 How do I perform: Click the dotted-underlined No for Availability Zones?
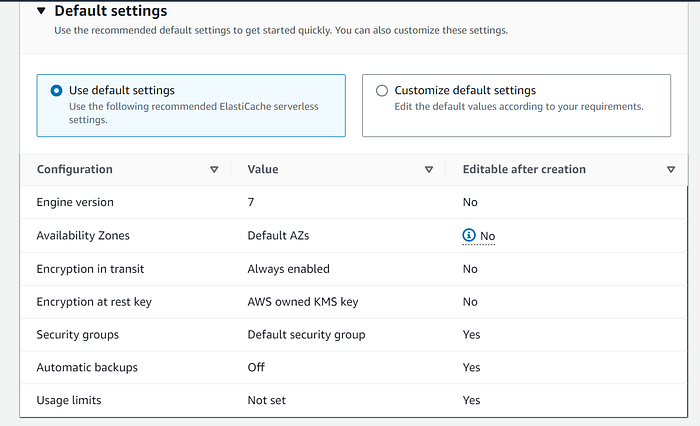click(x=488, y=236)
